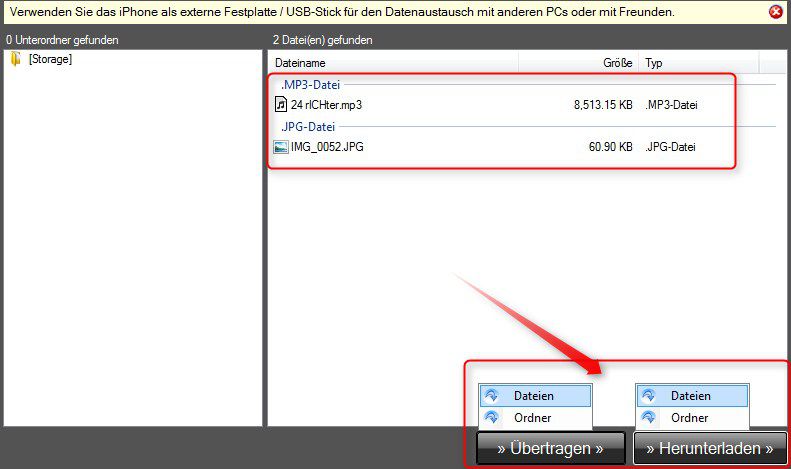791x469 pixels.
Task: Click the Storage folder icon
Action: pyautogui.click(x=15, y=59)
